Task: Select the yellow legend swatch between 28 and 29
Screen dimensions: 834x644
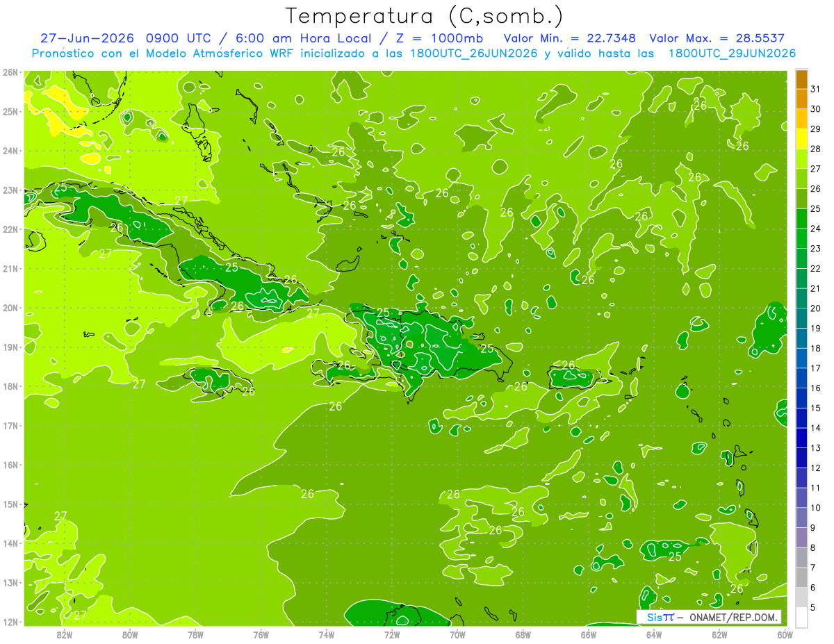Action: [x=802, y=139]
